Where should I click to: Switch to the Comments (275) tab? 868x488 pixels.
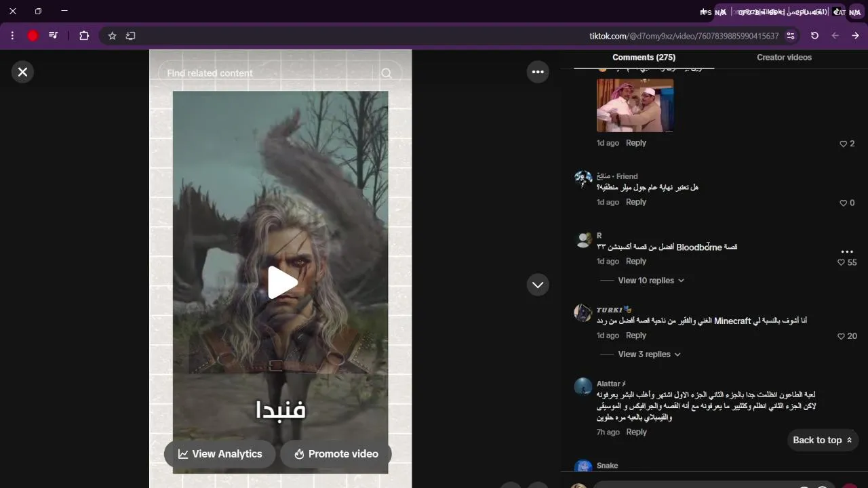pos(644,58)
